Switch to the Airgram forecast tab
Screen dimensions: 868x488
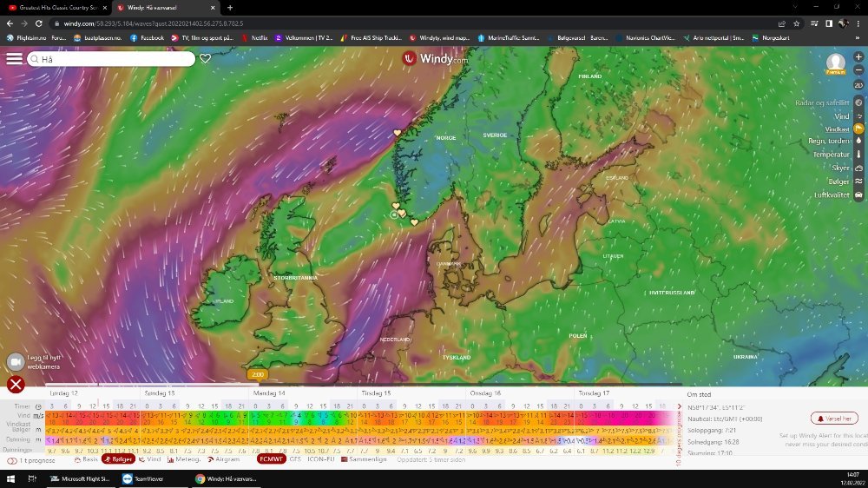pyautogui.click(x=224, y=459)
